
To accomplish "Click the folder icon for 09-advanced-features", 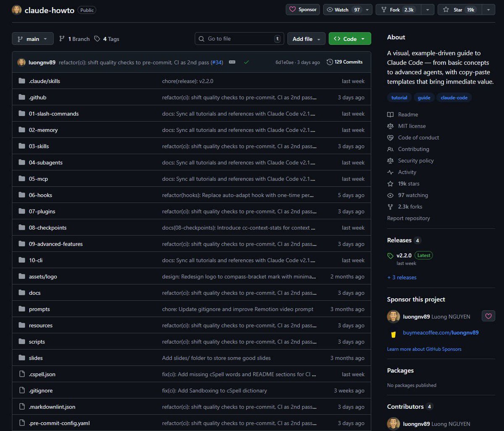I will (22, 244).
